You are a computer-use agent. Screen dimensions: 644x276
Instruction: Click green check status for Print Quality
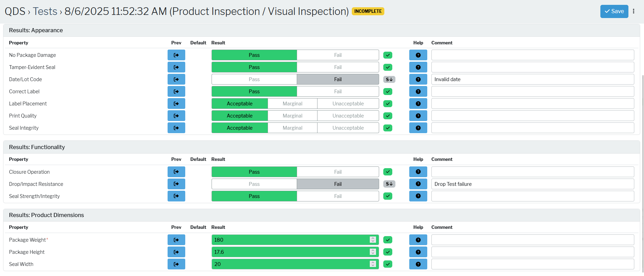tap(388, 116)
